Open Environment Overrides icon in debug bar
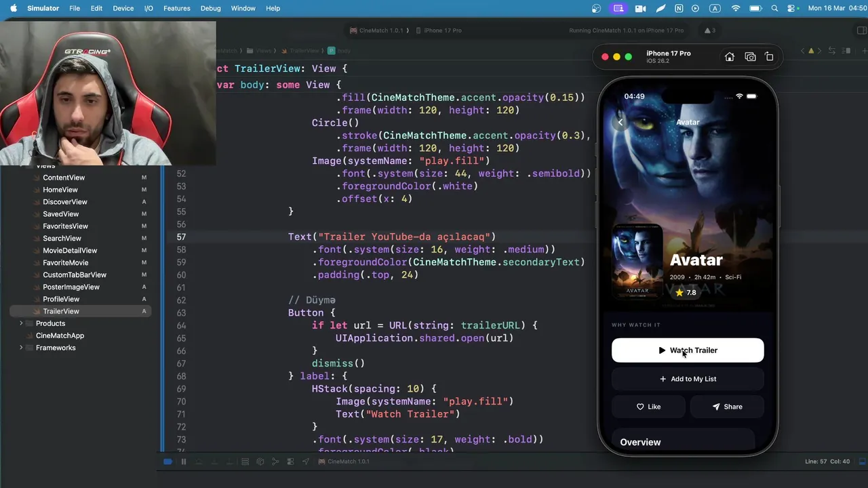The width and height of the screenshot is (868, 488). pos(290,462)
